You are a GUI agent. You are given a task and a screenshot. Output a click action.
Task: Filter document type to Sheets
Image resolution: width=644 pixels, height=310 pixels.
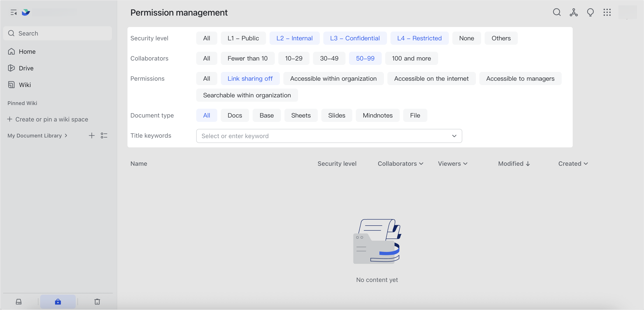click(x=301, y=115)
